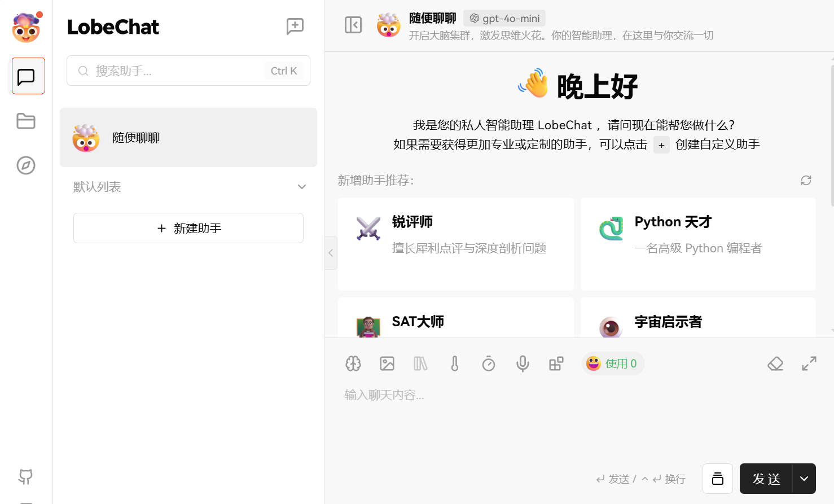Click the image upload icon

387,363
